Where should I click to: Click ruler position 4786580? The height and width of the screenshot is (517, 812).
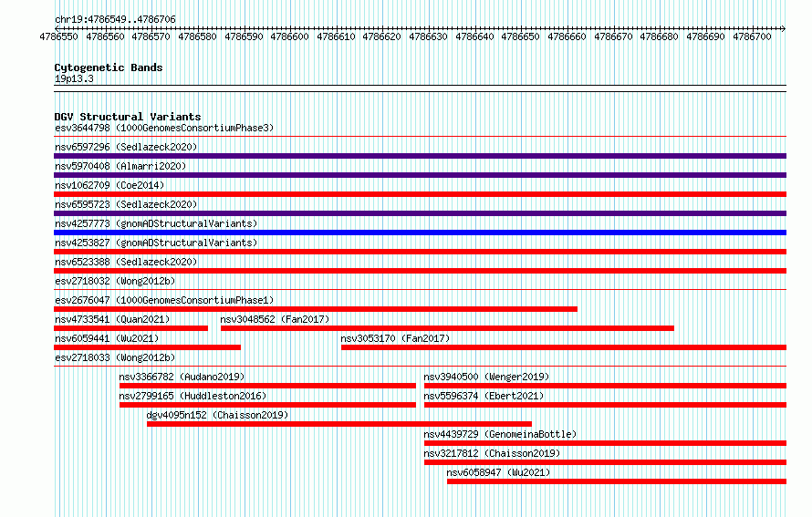click(197, 36)
